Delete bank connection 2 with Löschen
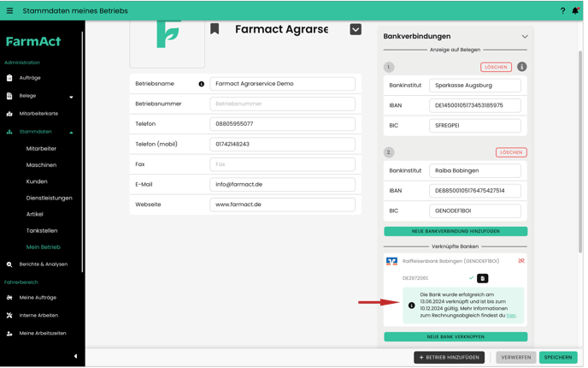This screenshot has width=588, height=368. tap(511, 152)
